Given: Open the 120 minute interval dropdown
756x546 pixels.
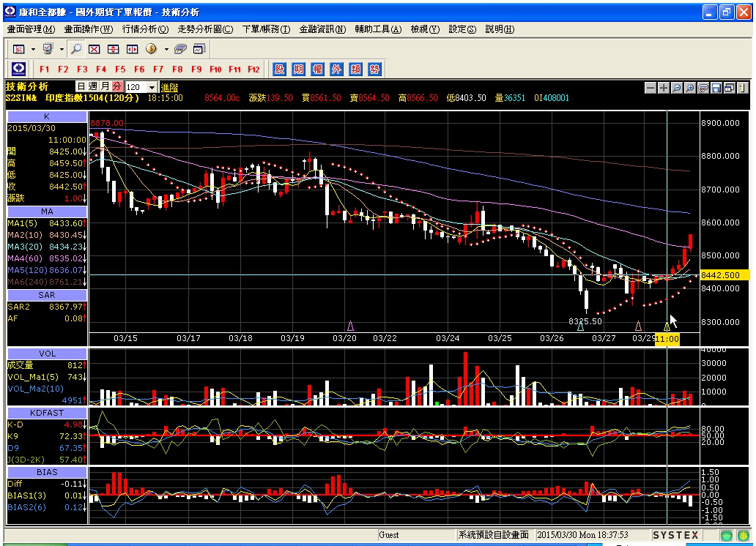Looking at the screenshot, I should tap(152, 87).
